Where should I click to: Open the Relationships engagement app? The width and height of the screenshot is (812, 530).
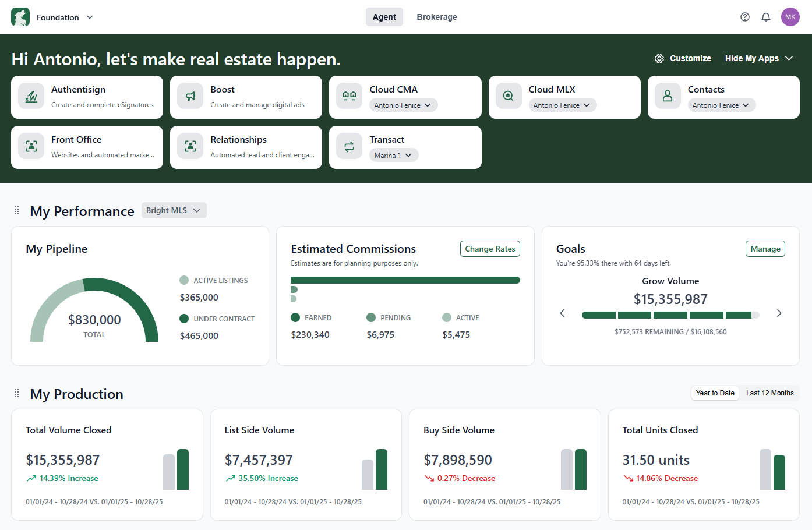190,146
